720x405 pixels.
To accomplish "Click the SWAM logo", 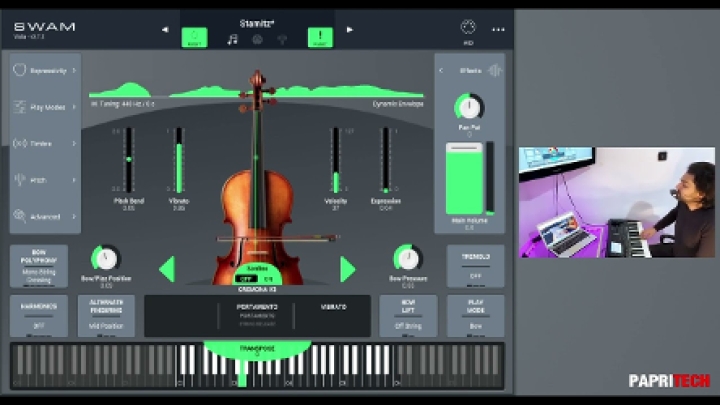I will tap(45, 27).
